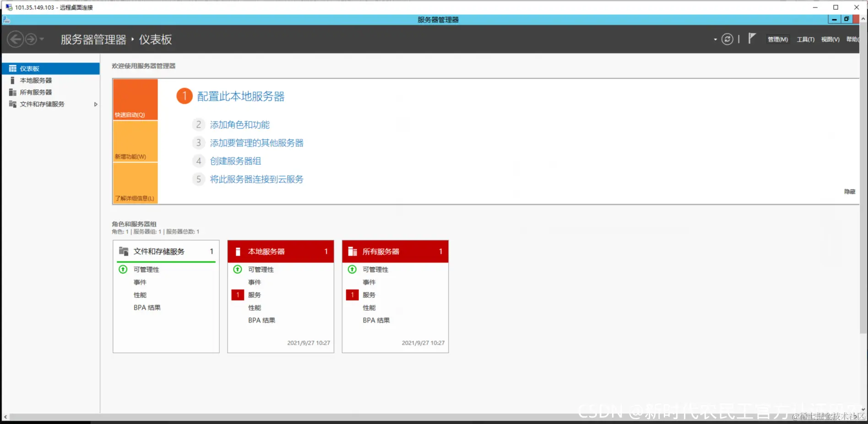Image resolution: width=868 pixels, height=424 pixels.
Task: Click green manageability icon in 本地服务器 tile
Action: click(x=238, y=269)
